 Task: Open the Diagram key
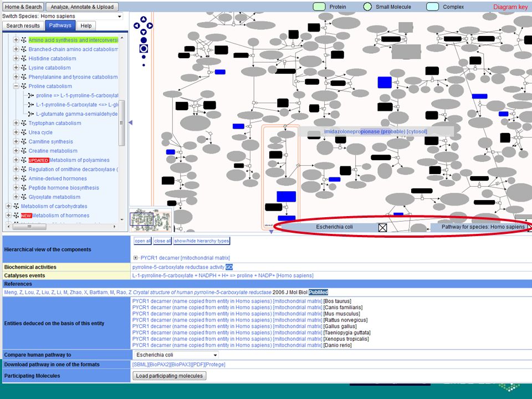click(510, 7)
